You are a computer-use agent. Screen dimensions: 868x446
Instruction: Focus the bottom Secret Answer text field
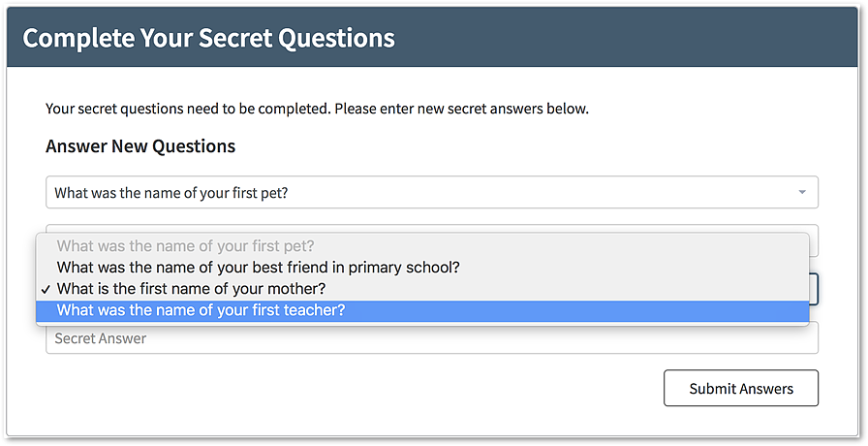pos(431,338)
